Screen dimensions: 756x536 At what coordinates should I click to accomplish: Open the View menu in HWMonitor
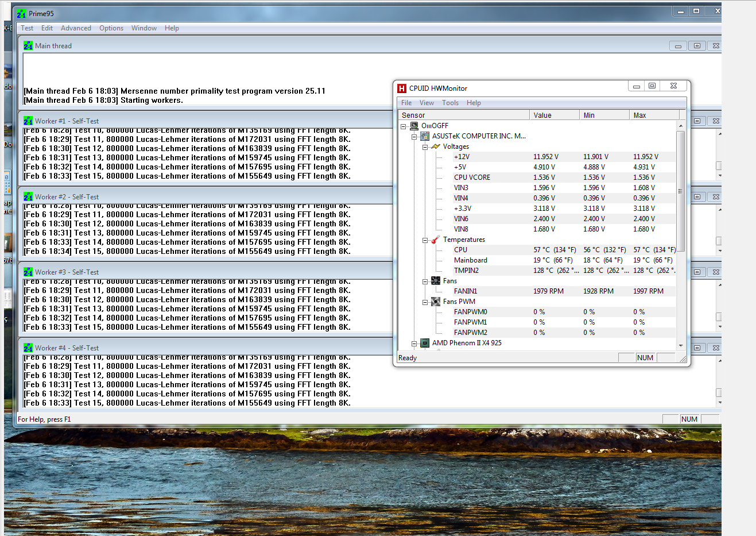[427, 103]
